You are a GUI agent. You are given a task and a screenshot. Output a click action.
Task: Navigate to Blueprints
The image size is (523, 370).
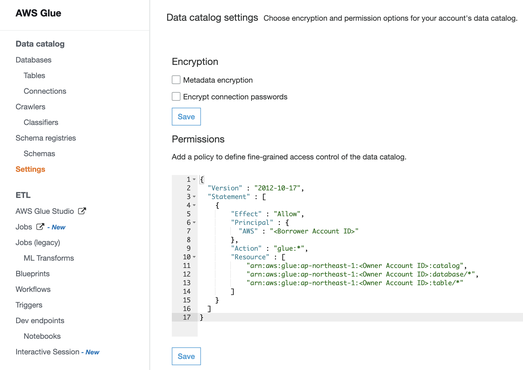(x=32, y=274)
